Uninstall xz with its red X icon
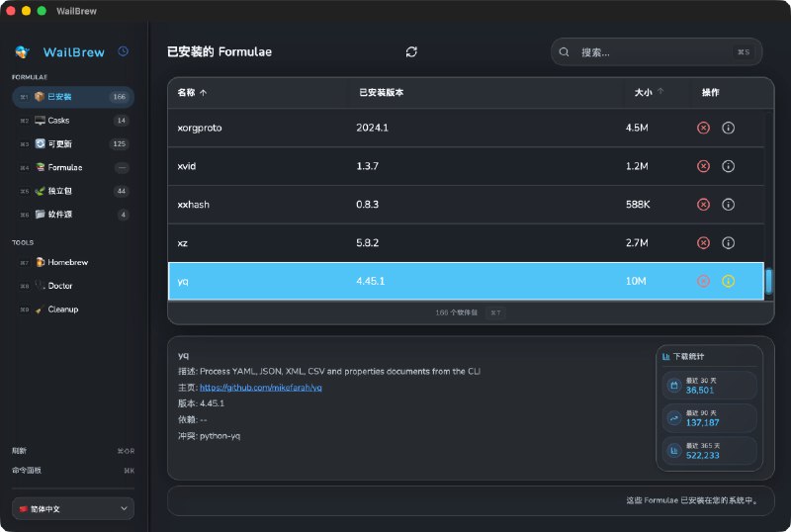The width and height of the screenshot is (791, 532). 703,243
